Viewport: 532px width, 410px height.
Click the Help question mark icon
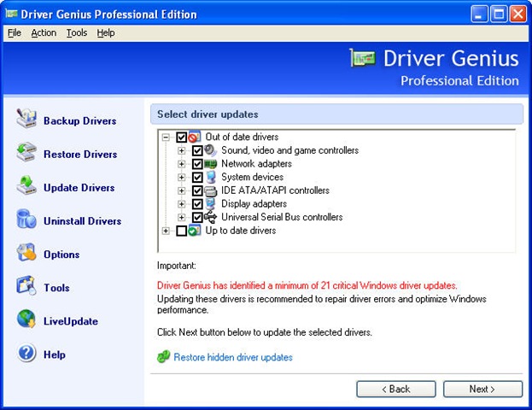(x=26, y=353)
